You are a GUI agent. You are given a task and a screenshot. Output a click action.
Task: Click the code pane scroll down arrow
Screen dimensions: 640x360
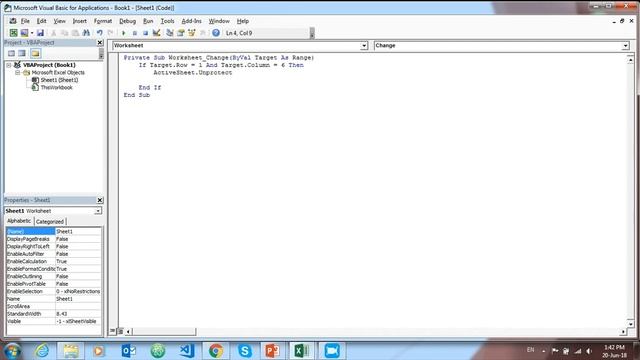point(631,324)
